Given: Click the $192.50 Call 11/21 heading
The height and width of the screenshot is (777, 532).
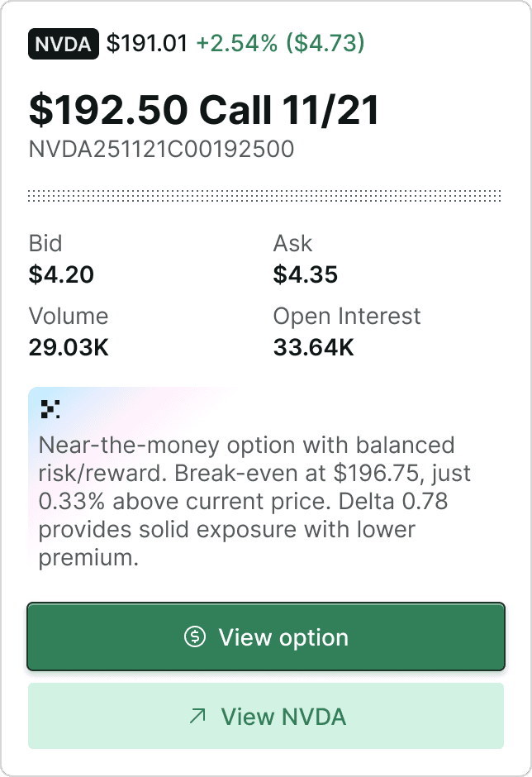Looking at the screenshot, I should pos(204,109).
